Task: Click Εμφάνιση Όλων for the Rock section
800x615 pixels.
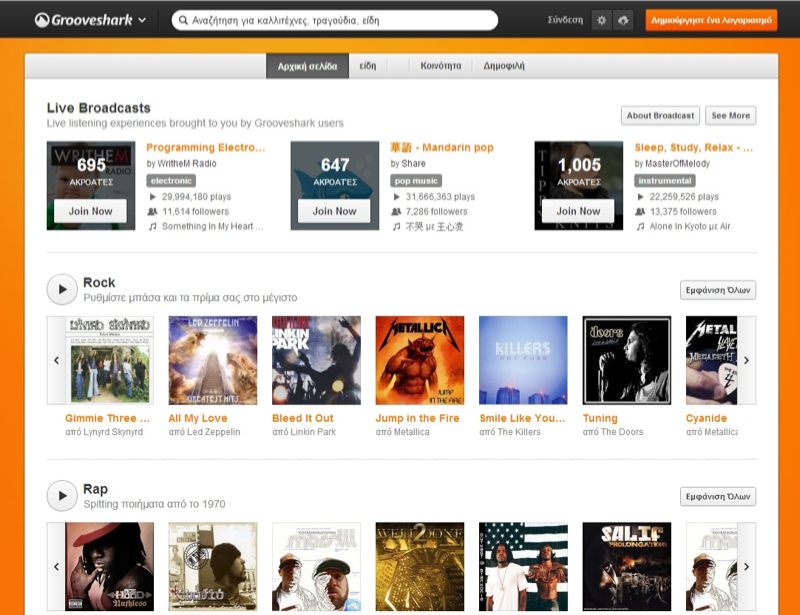Action: click(718, 290)
